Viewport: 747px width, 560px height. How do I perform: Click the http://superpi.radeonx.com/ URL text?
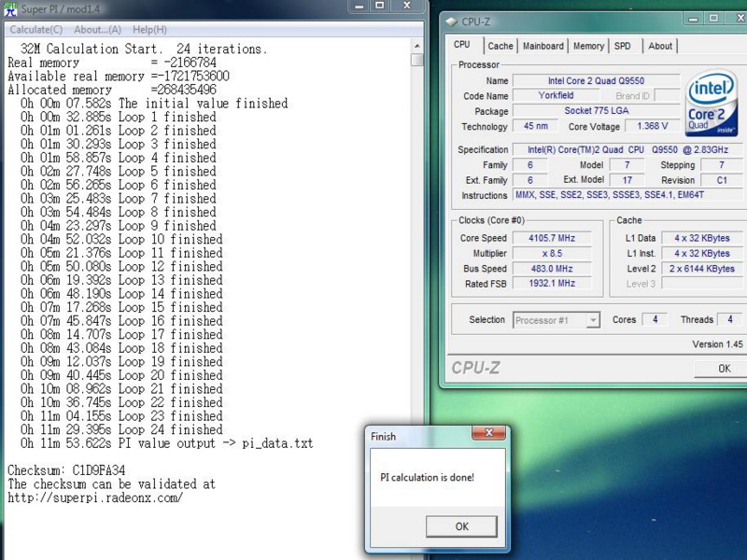(95, 497)
